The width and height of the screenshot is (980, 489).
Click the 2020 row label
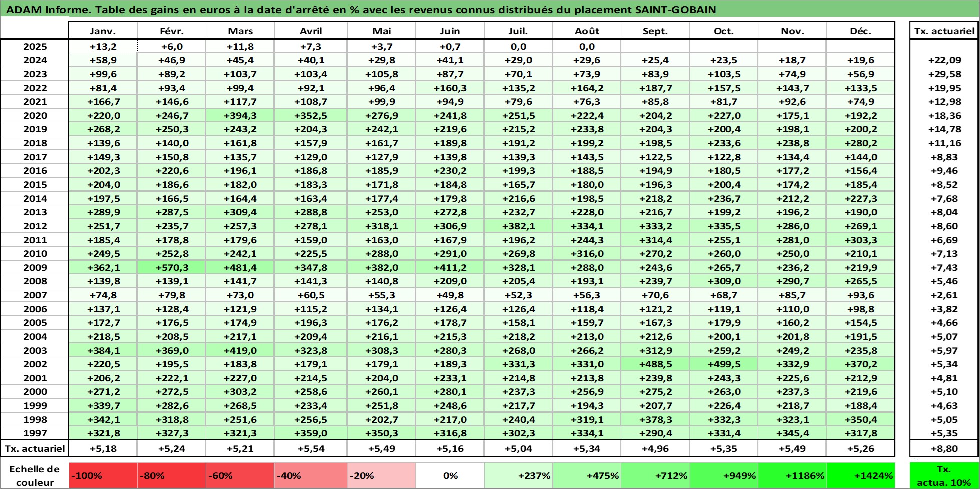35,116
